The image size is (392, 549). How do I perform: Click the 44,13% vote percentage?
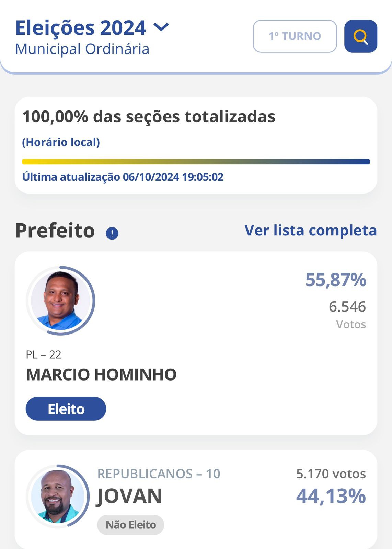pos(331,496)
